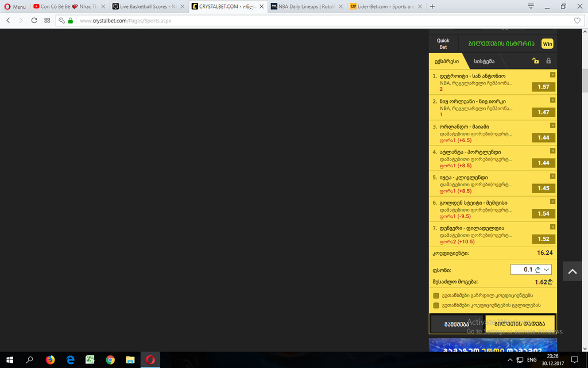
Task: Remove bet 3 ორლანდო - მაიამი
Action: click(552, 125)
